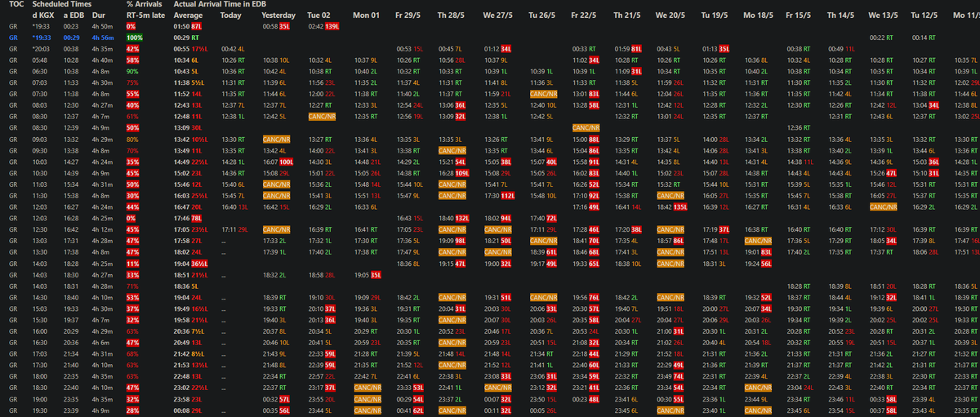Screen dimensions: 980x417
Task: Click the '19:04 36½L' average cell
Action: tap(190, 265)
